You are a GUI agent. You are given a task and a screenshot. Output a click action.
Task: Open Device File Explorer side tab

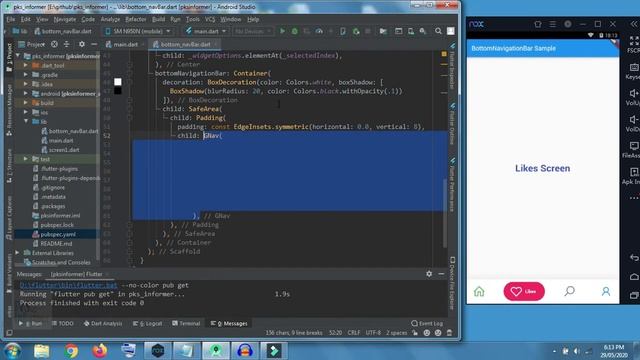pos(452,282)
